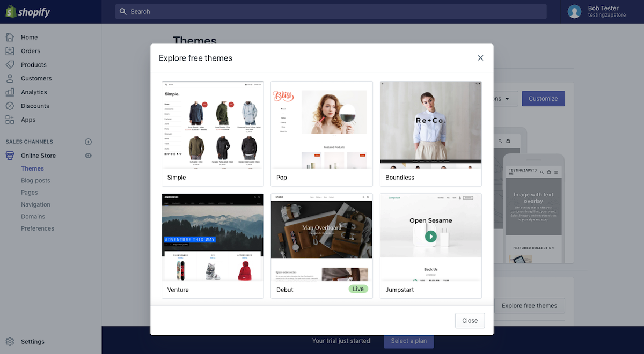
Task: Open Online Store in sidebar
Action: [39, 156]
